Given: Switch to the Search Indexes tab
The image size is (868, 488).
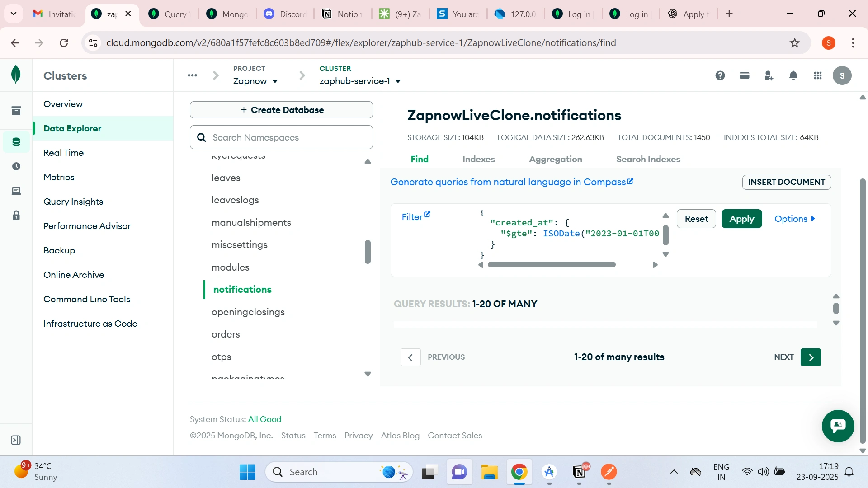Looking at the screenshot, I should [x=648, y=159].
